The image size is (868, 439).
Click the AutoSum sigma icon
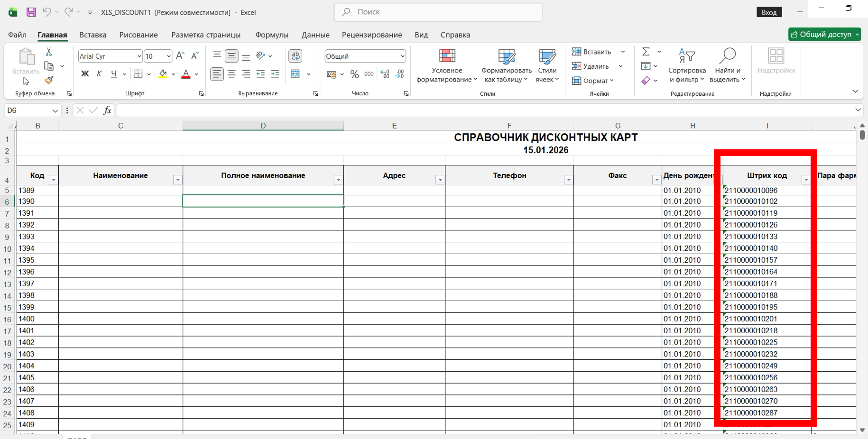click(646, 52)
